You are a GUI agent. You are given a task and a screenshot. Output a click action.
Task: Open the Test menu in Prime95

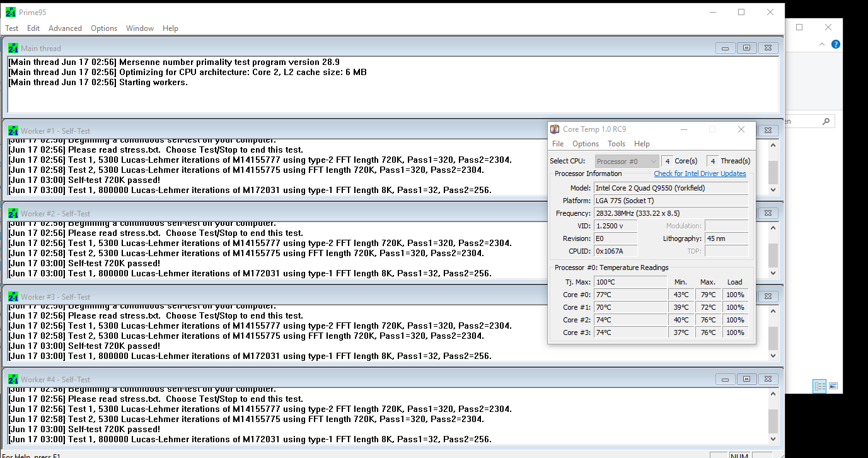[11, 28]
